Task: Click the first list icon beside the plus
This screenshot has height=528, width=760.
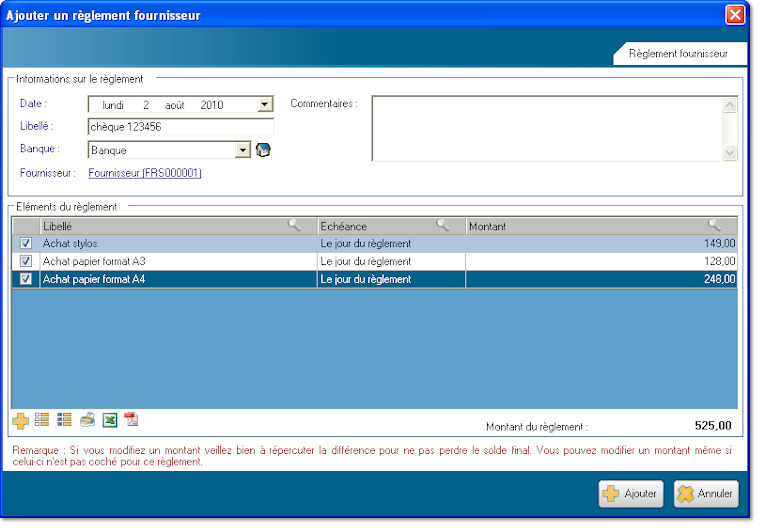Action: (x=42, y=420)
